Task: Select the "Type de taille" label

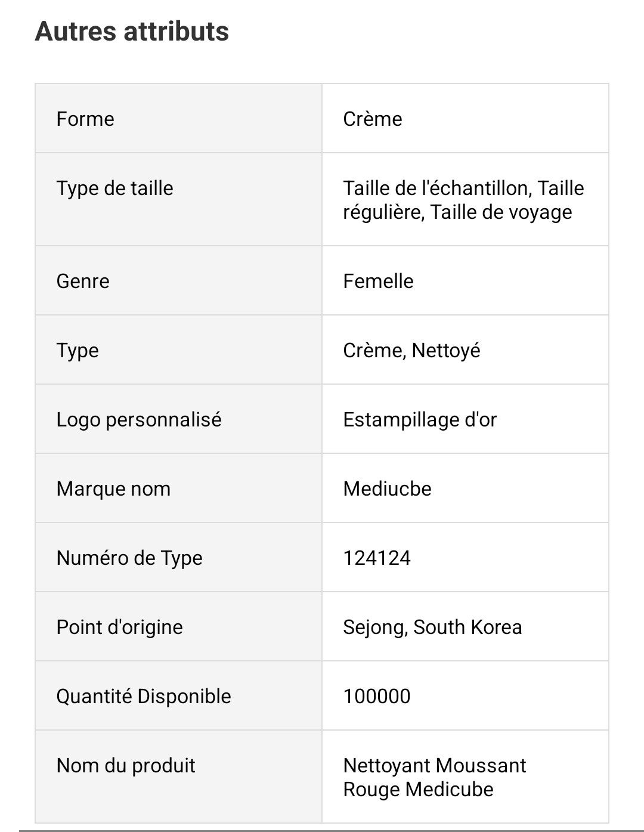Action: click(x=115, y=188)
